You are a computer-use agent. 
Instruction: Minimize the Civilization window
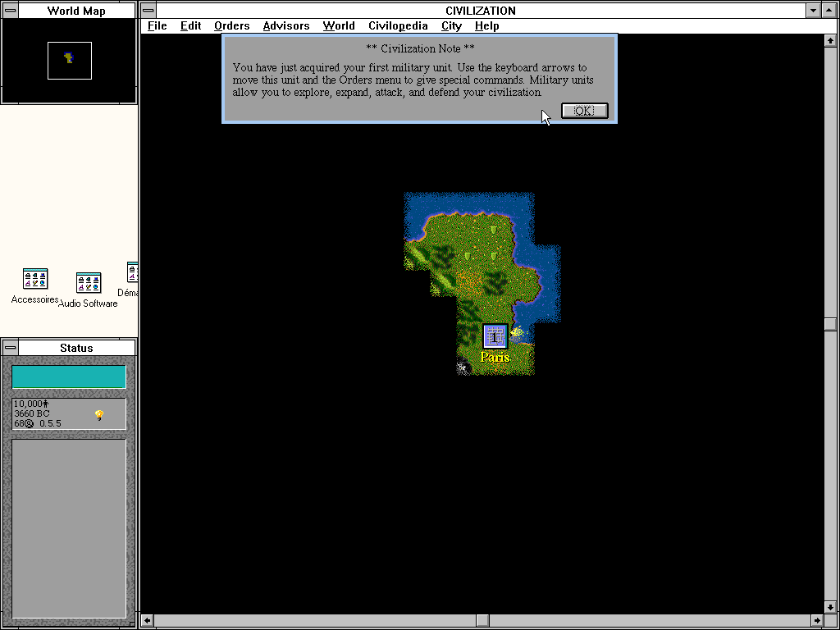[x=814, y=10]
